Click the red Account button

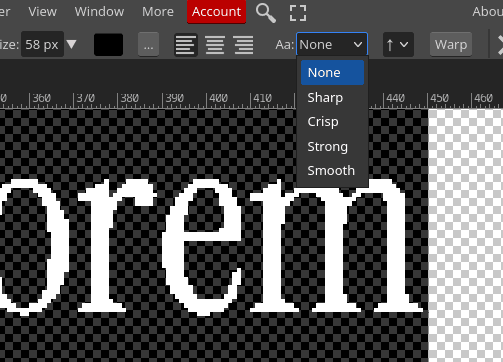(x=216, y=12)
